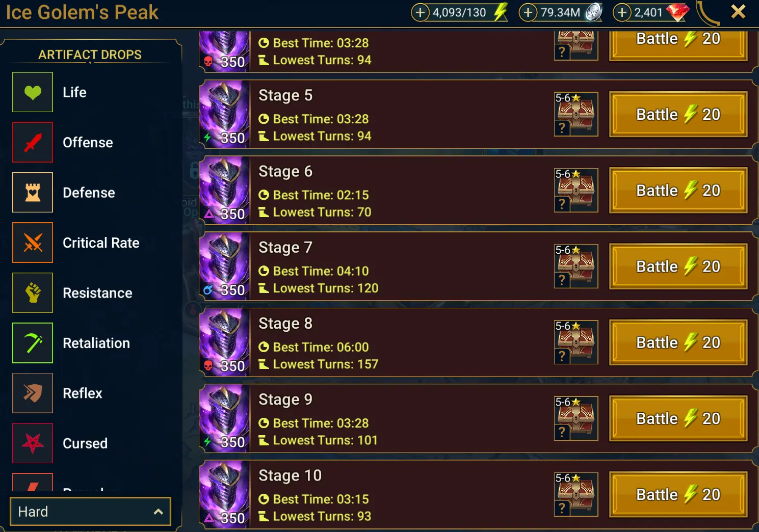Select the Life artifact set icon
Image resolution: width=759 pixels, height=532 pixels.
33,92
